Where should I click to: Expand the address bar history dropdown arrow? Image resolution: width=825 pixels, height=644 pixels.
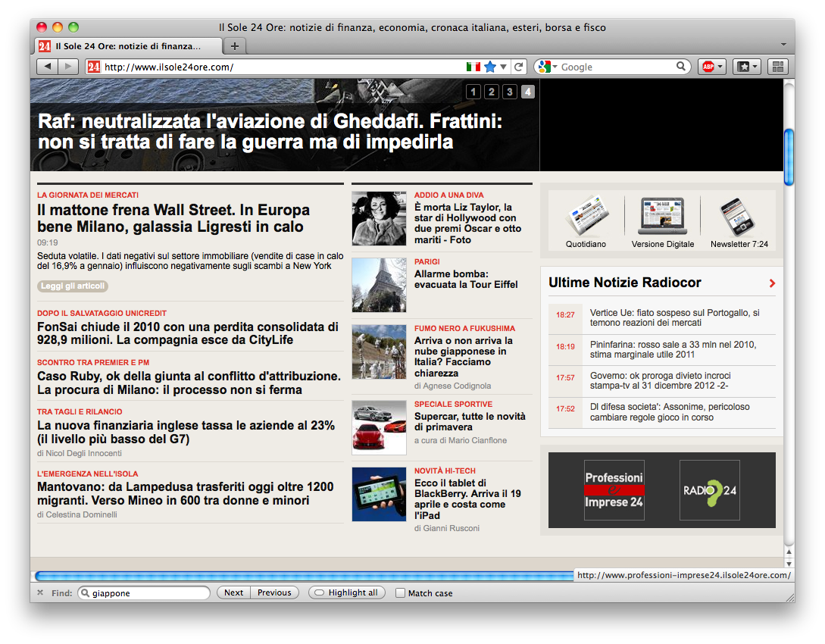(504, 67)
